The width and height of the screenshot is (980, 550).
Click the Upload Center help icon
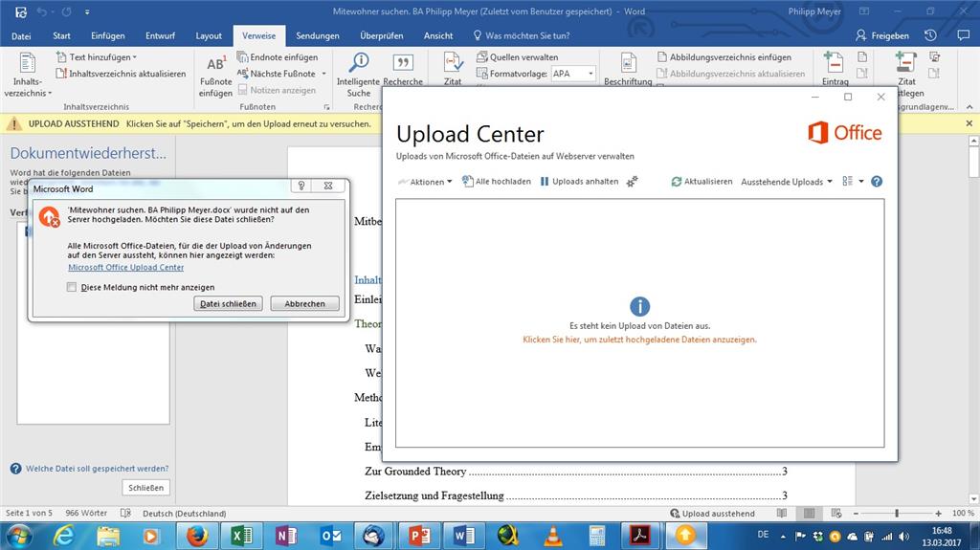877,181
